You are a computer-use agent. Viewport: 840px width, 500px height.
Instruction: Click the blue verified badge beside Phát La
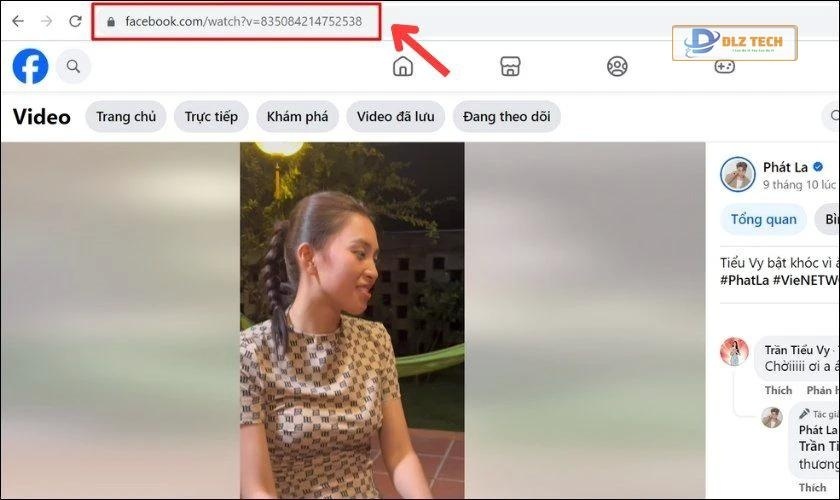point(818,167)
